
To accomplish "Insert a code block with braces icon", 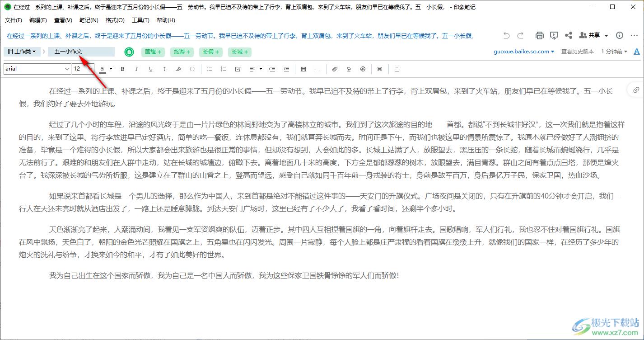I will (x=192, y=69).
